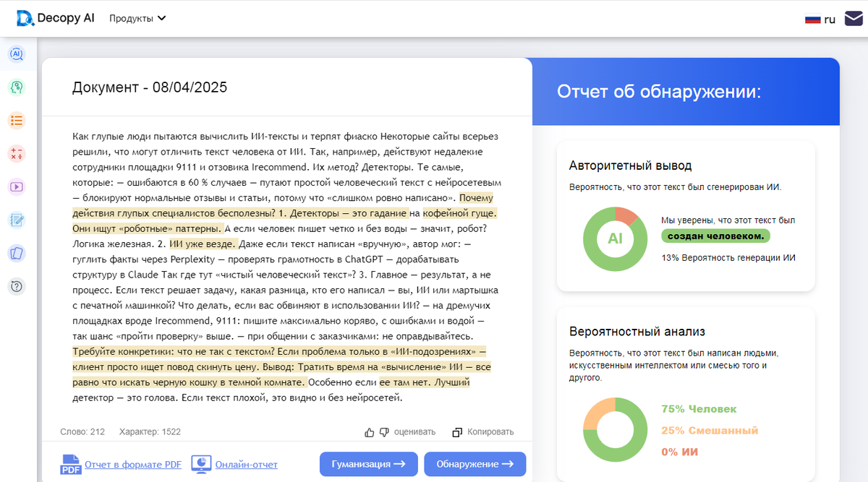Open the AI detector sidebar icon
Screen dimensions: 868x482
[x=17, y=54]
